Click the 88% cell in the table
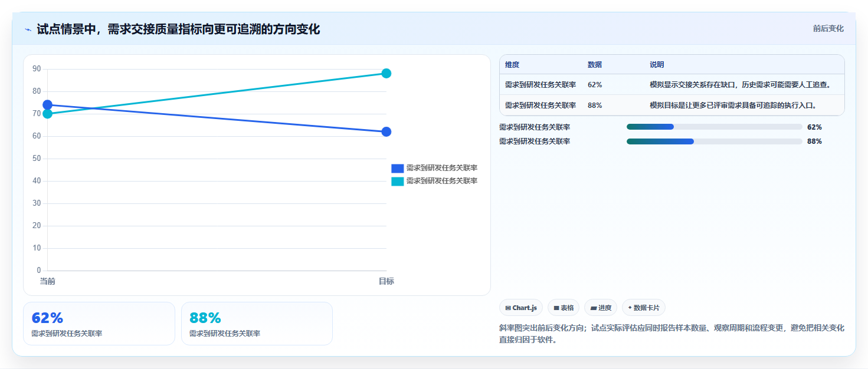Image resolution: width=868 pixels, height=369 pixels. [x=595, y=106]
